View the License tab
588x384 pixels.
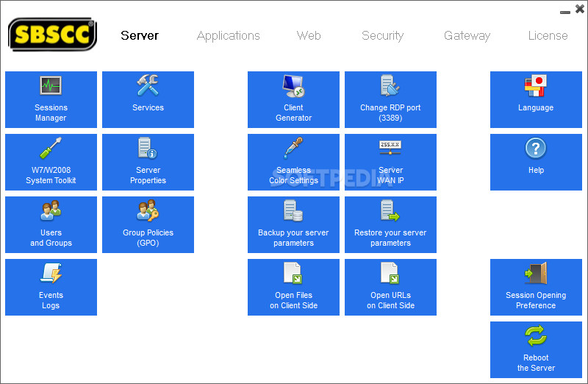point(548,35)
